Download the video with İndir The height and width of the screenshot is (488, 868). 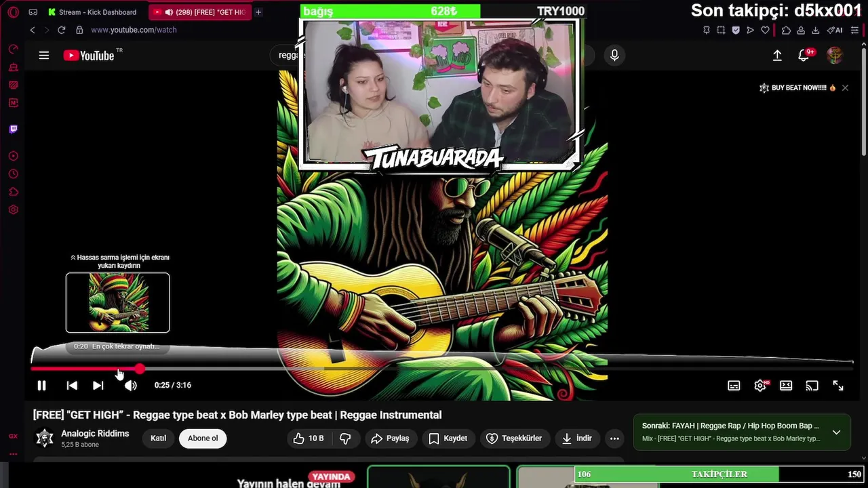pos(577,439)
